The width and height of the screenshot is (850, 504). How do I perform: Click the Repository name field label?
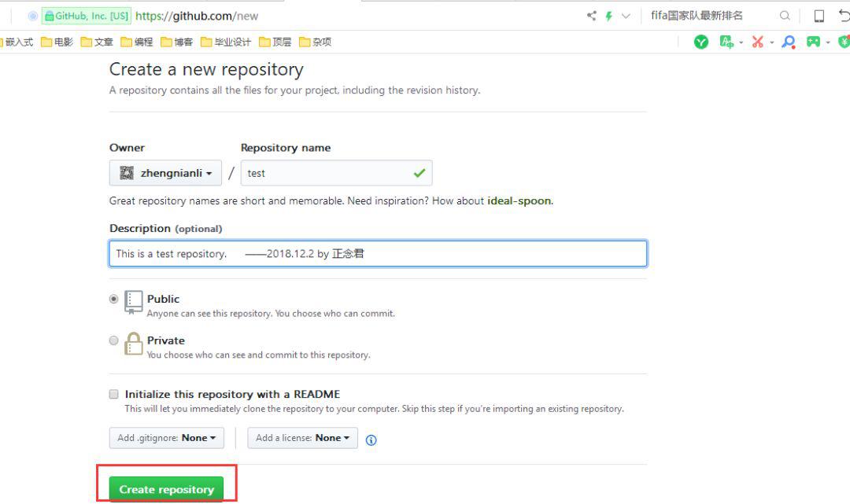click(286, 148)
